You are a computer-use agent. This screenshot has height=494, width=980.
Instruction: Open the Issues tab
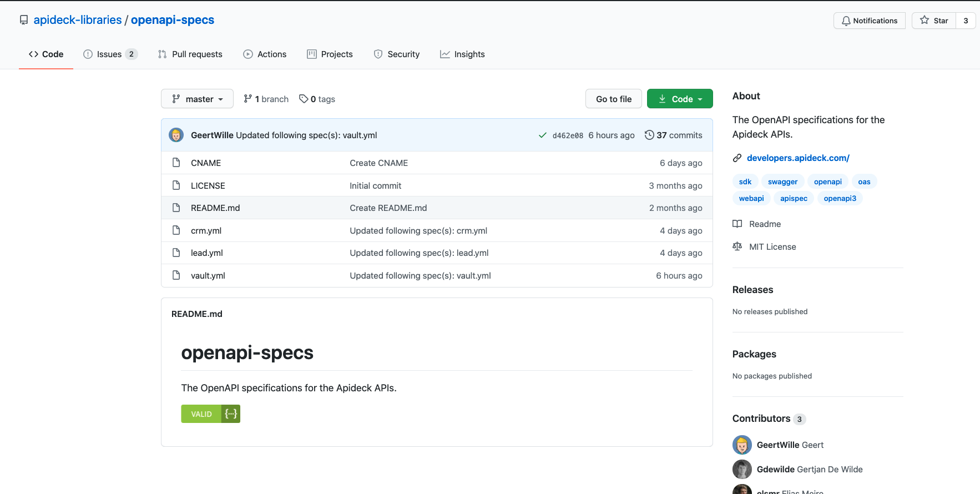pos(110,54)
